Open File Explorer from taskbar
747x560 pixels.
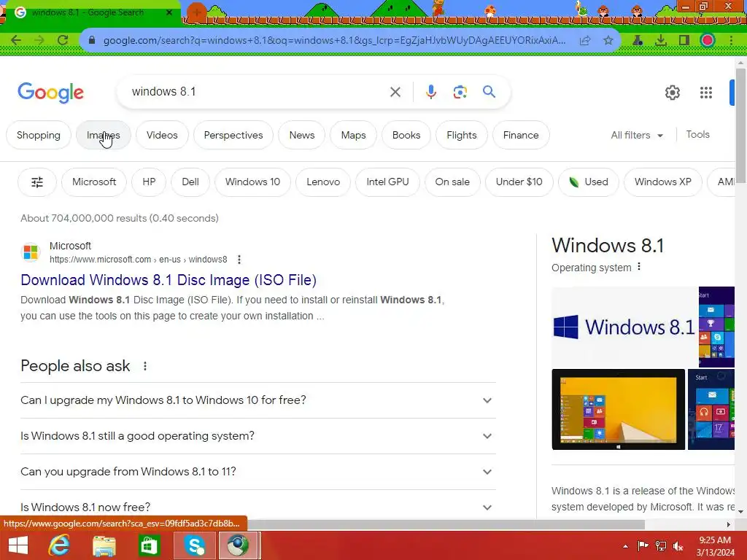click(x=104, y=545)
